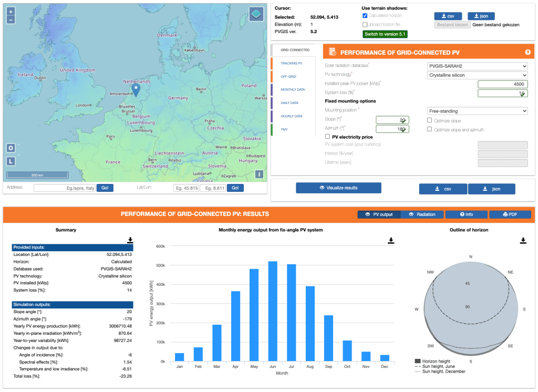Click the Visualize results button
Viewport: 538px width, 392px height.
[x=338, y=188]
